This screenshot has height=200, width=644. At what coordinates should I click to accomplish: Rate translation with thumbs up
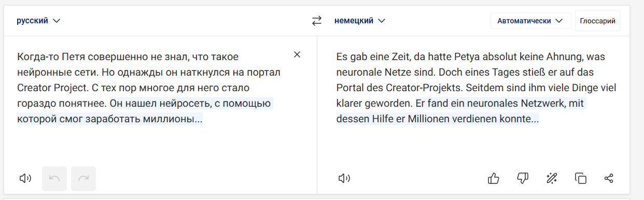pos(494,179)
